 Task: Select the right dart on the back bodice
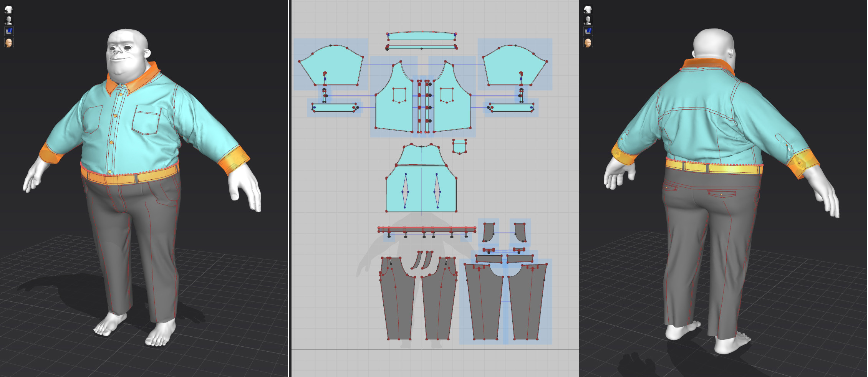437,191
